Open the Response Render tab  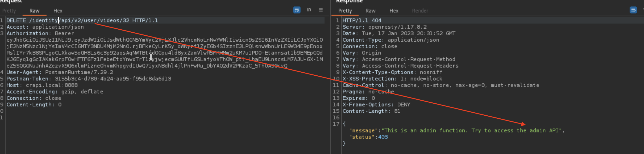(420, 11)
